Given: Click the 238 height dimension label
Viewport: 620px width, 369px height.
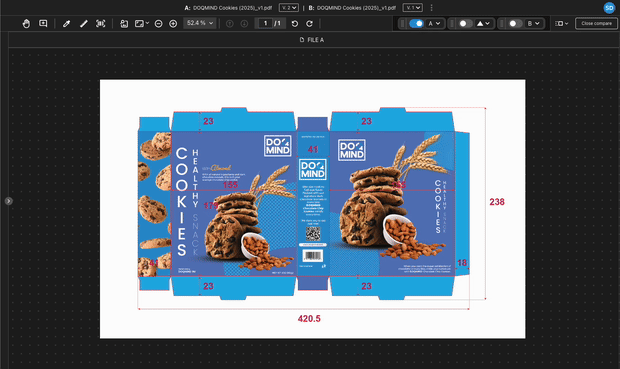Looking at the screenshot, I should pyautogui.click(x=497, y=202).
